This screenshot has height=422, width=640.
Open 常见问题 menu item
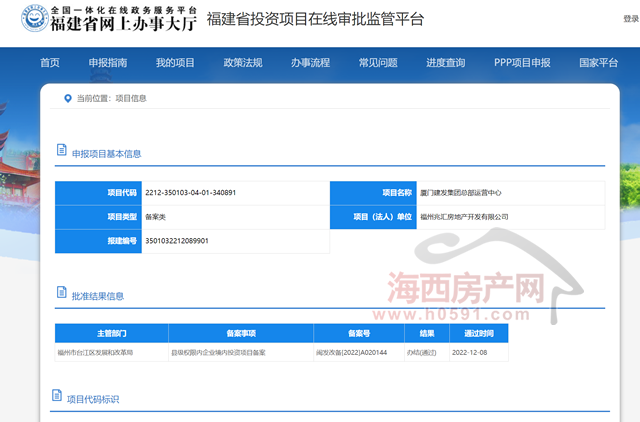(x=378, y=62)
